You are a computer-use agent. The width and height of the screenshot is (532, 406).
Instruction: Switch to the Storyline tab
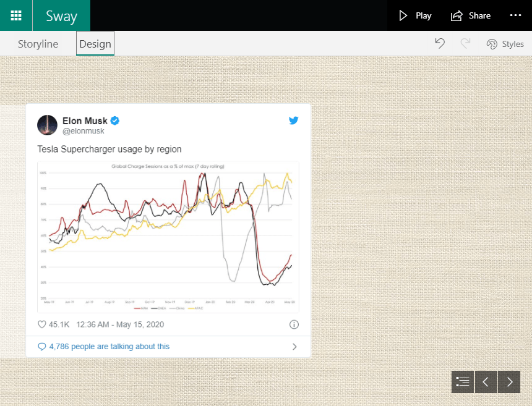coord(38,44)
